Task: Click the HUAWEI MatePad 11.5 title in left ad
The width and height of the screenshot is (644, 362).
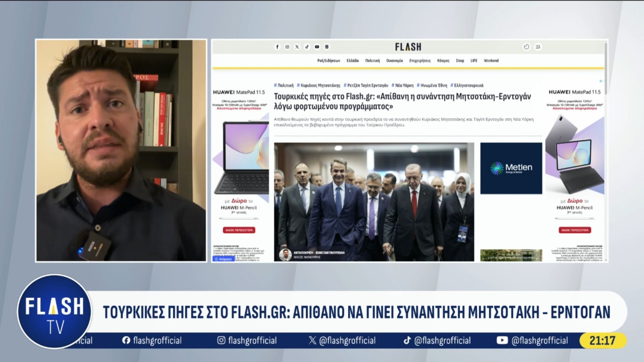Action: click(x=239, y=92)
